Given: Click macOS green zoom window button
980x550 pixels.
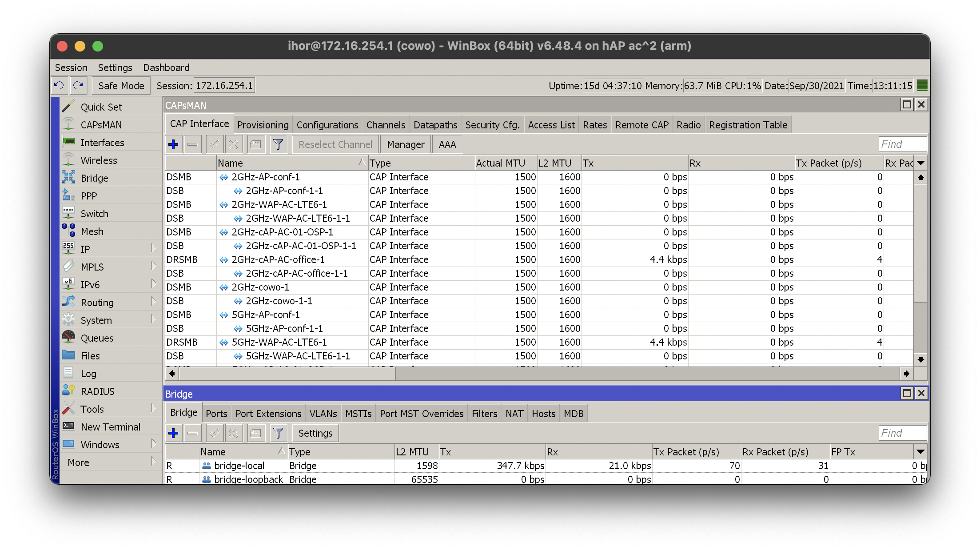Looking at the screenshot, I should tap(98, 46).
